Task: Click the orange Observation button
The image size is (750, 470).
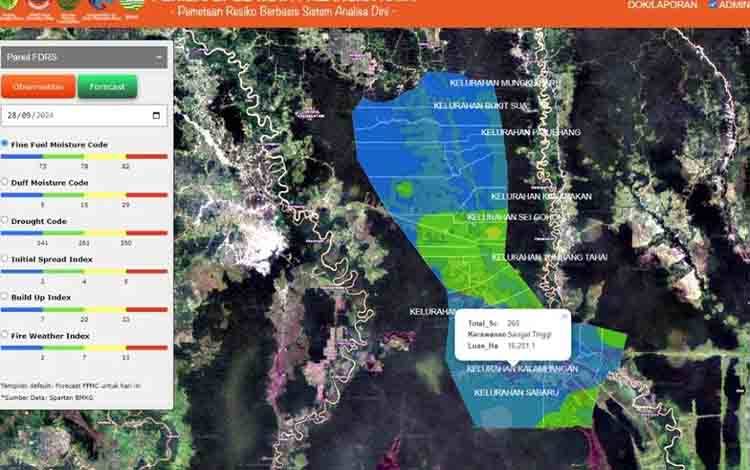Action: click(38, 87)
